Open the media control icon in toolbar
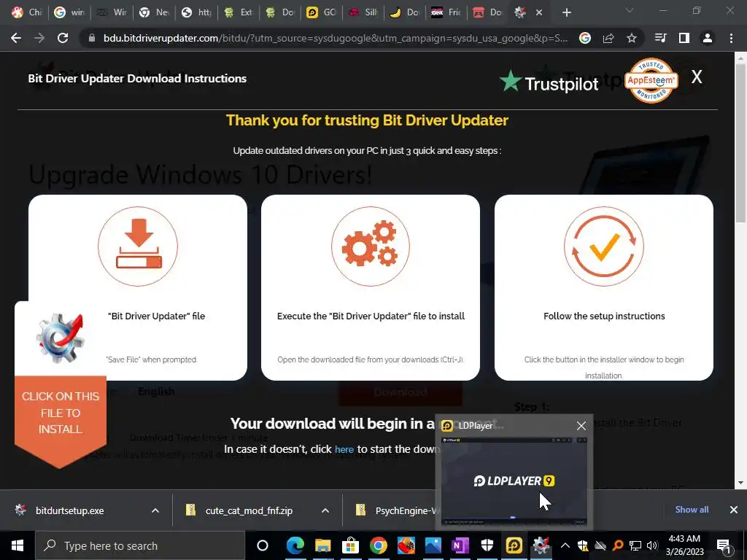 coord(661,38)
